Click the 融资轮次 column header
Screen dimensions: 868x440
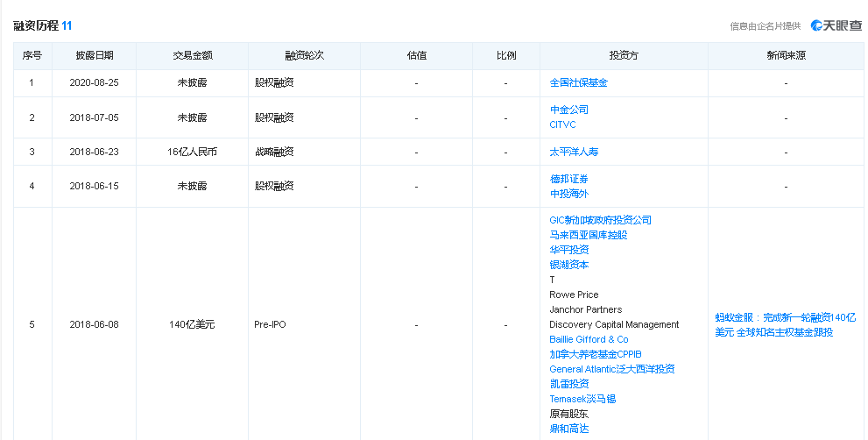pyautogui.click(x=304, y=55)
